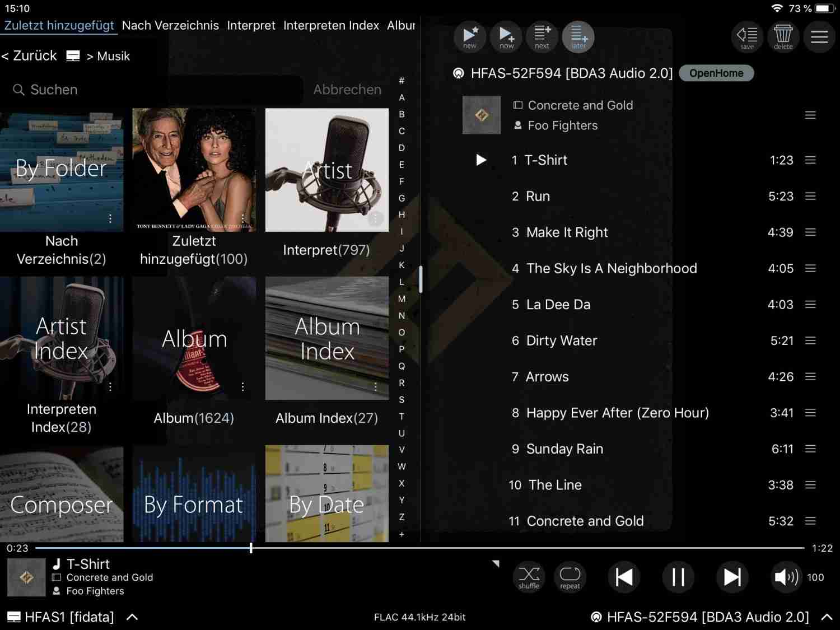The image size is (840, 630).
Task: Select the 'later' queue mode icon
Action: (578, 37)
